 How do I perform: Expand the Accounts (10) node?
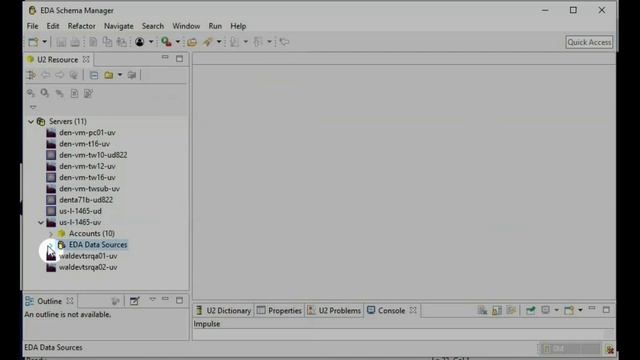tap(51, 234)
